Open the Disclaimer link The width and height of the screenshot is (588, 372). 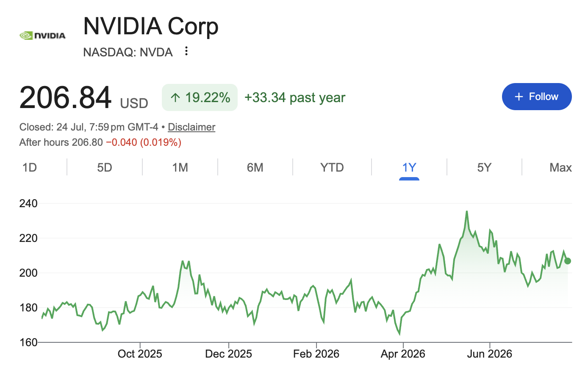pyautogui.click(x=191, y=127)
